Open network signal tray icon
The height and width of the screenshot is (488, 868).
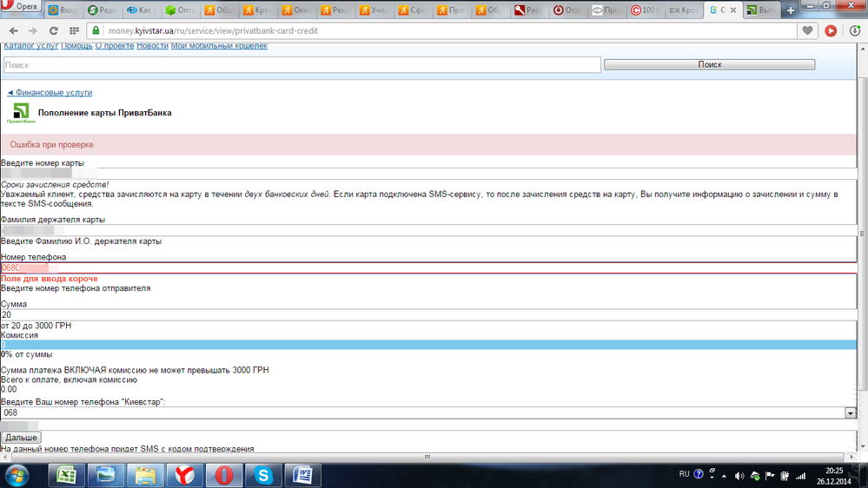point(800,476)
